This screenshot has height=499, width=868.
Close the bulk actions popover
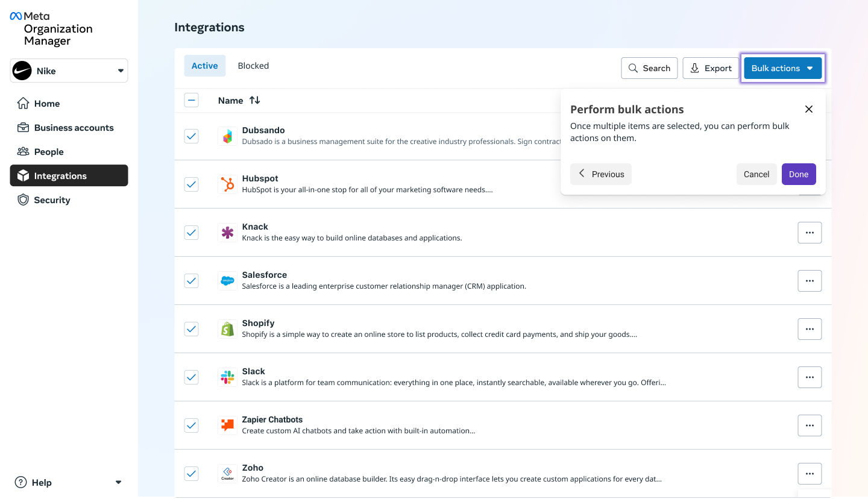click(x=809, y=109)
